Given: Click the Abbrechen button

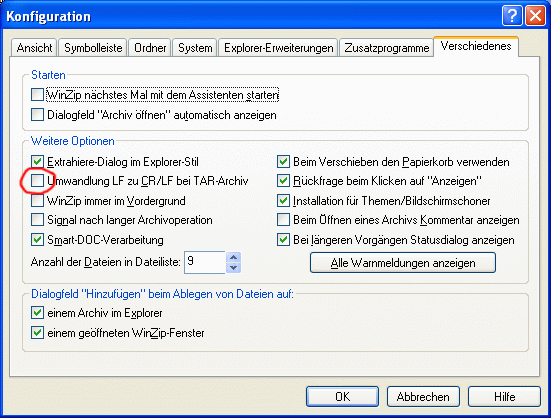Looking at the screenshot, I should 423,397.
